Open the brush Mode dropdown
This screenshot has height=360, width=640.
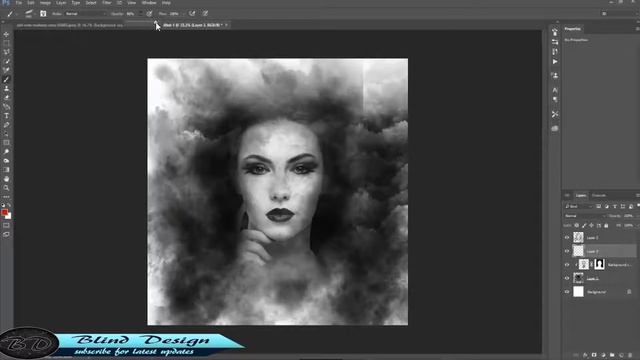(x=85, y=14)
